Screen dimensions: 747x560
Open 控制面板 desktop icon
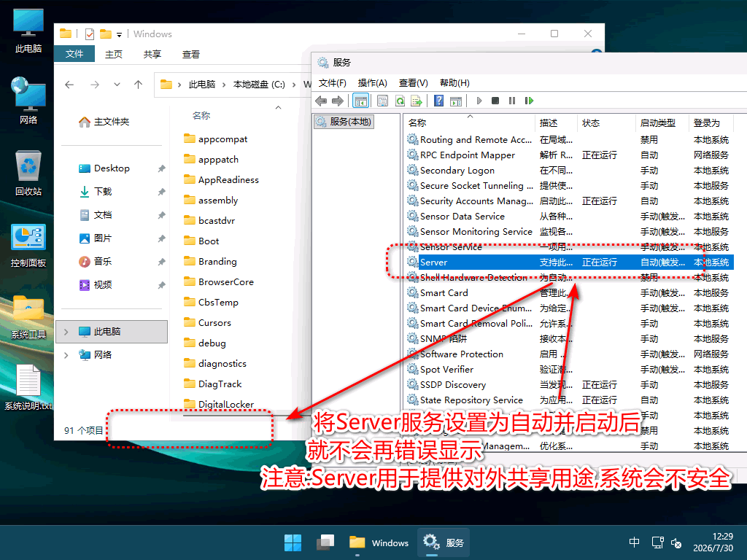(x=28, y=246)
